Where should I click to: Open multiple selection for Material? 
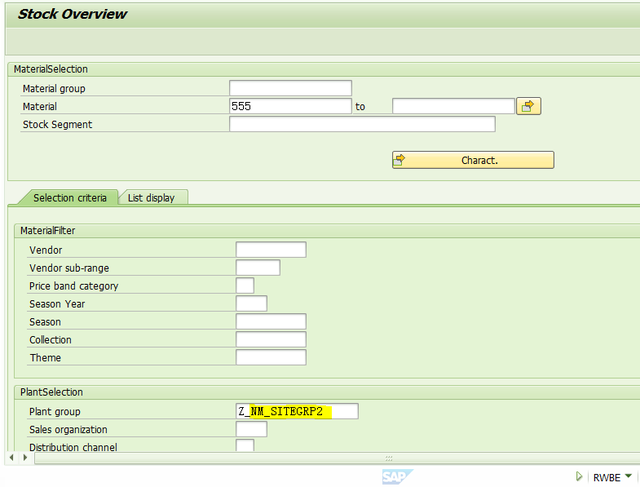528,106
